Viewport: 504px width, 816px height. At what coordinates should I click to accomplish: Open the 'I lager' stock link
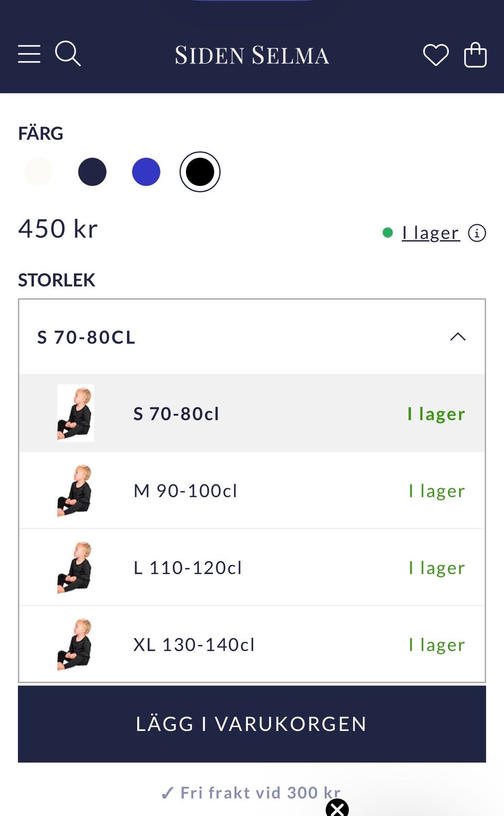click(430, 233)
